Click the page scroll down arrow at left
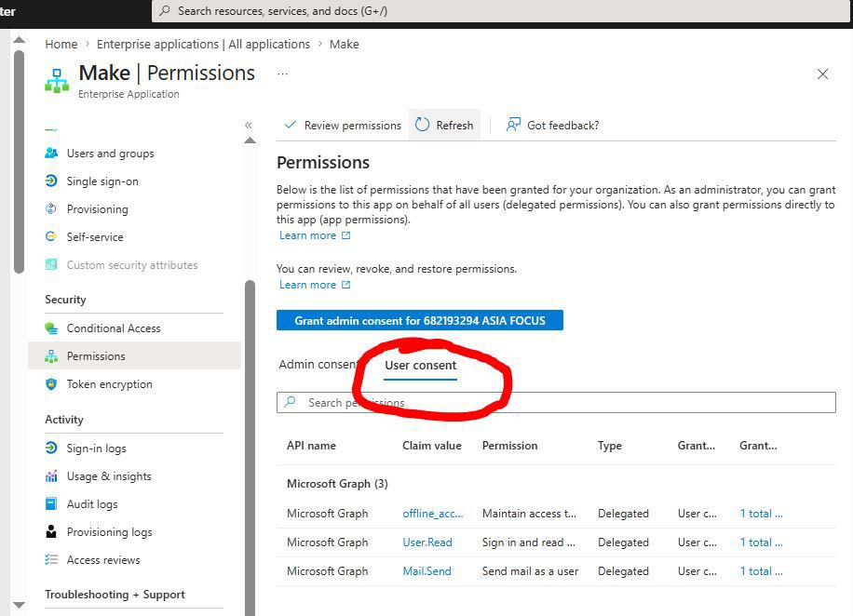The image size is (853, 616). pyautogui.click(x=19, y=605)
